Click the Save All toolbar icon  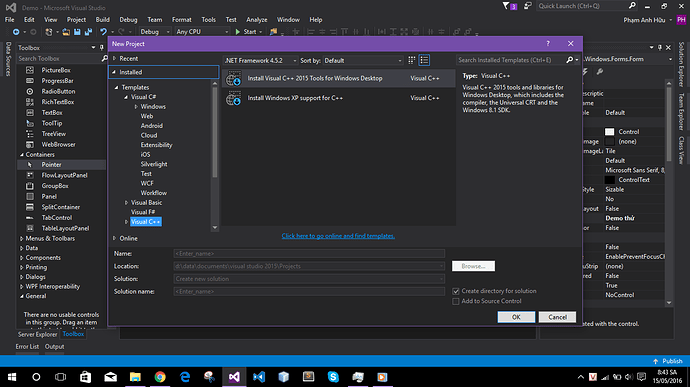click(88, 32)
